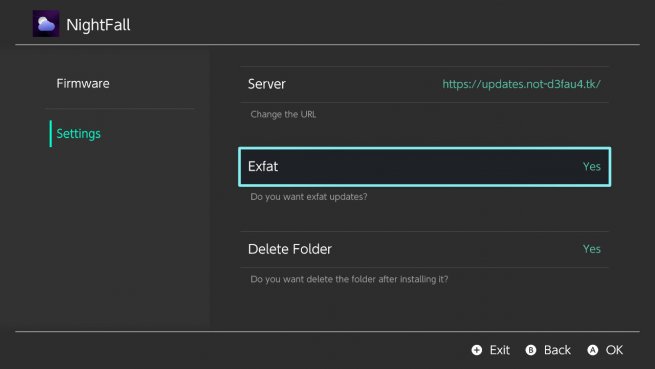Viewport: 655px width, 369px height.
Task: Click 'Do you want exfat updates?' text
Action: [x=309, y=197]
